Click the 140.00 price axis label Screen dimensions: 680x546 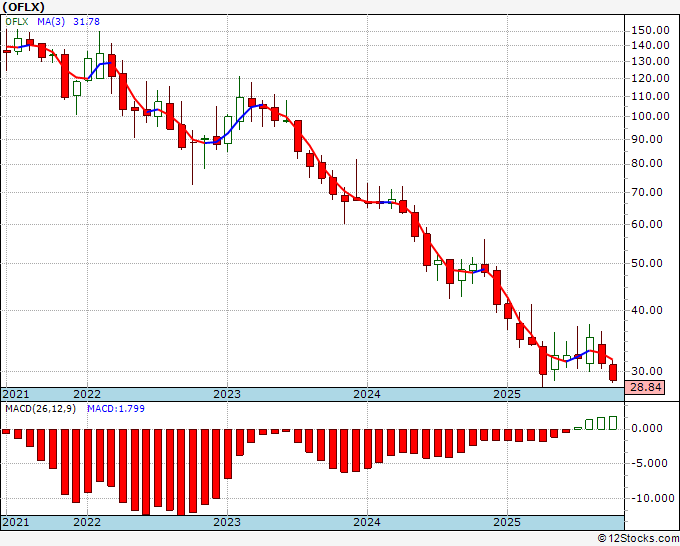pos(650,45)
